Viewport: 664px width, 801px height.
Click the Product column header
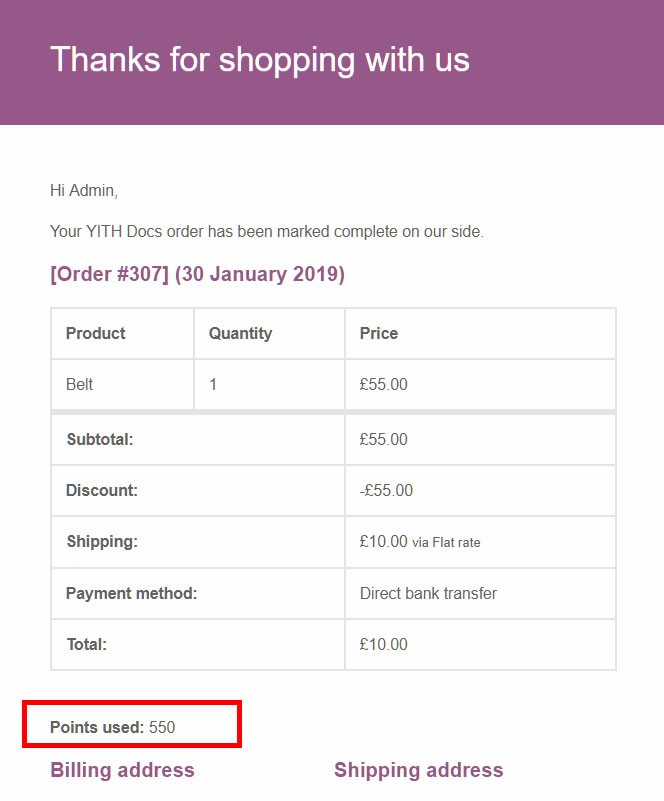[96, 333]
